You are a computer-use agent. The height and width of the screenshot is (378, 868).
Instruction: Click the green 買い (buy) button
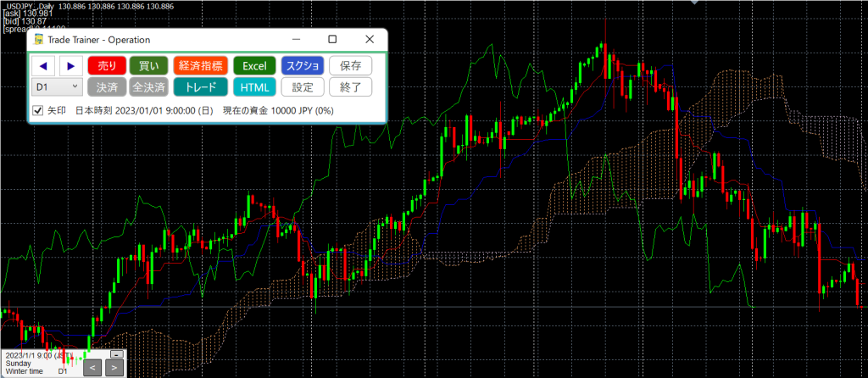[148, 65]
